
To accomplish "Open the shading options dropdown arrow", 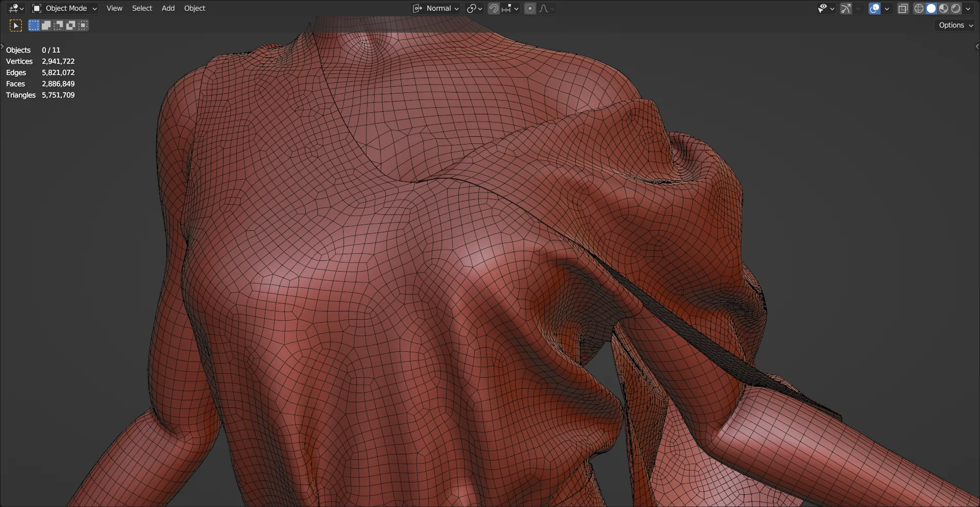I will pyautogui.click(x=968, y=8).
